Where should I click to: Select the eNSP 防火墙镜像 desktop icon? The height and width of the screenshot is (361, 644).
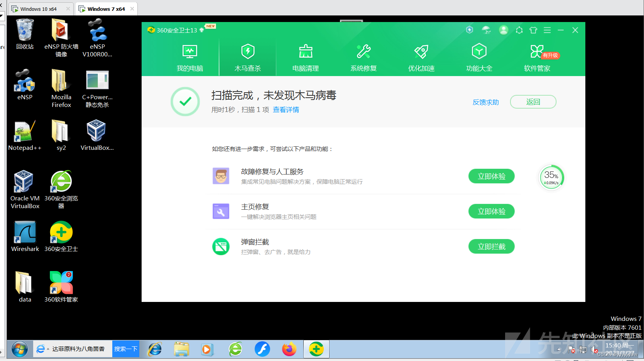tap(61, 38)
